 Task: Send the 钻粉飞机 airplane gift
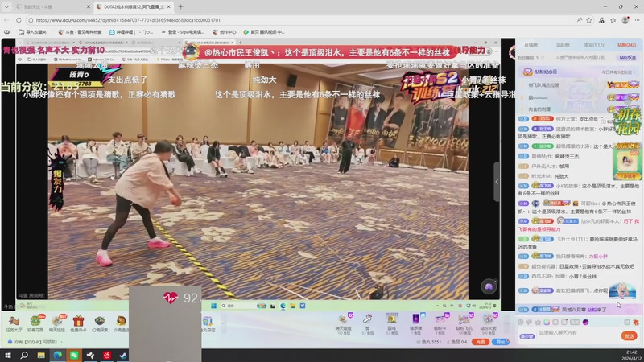click(464, 324)
